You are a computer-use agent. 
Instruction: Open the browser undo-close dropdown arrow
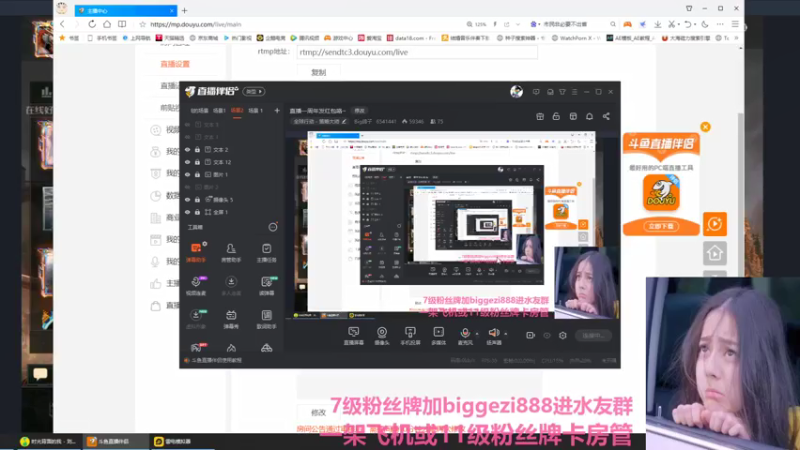695,24
